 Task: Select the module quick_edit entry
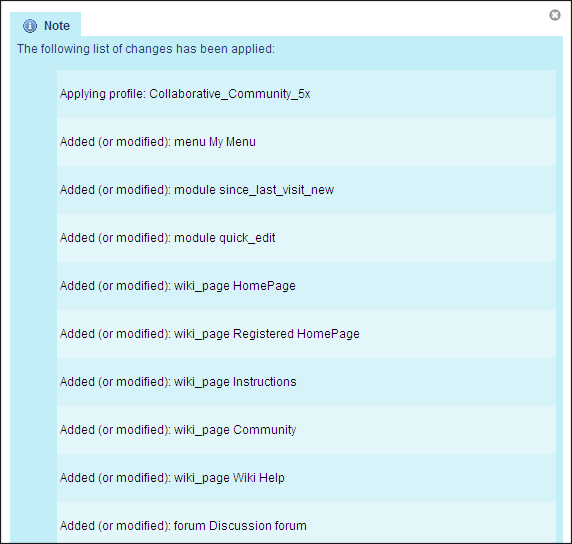(306, 238)
